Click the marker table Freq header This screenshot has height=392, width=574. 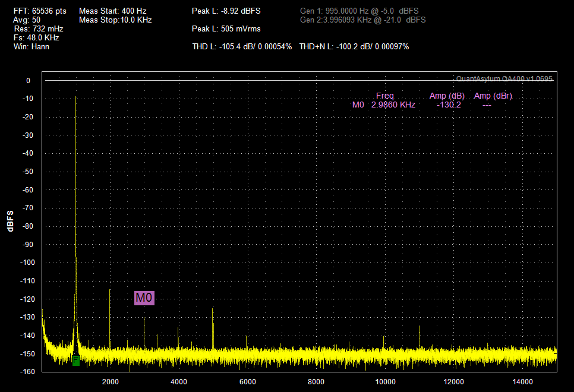click(x=384, y=96)
